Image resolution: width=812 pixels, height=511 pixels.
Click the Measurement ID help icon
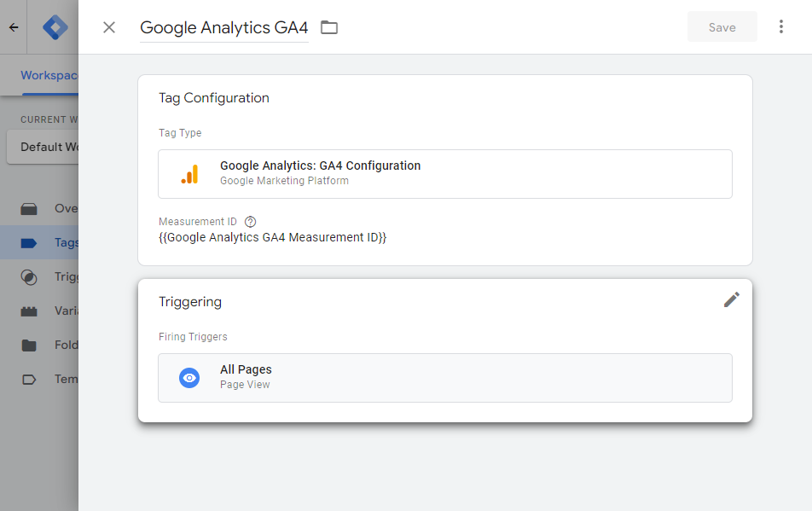(250, 222)
